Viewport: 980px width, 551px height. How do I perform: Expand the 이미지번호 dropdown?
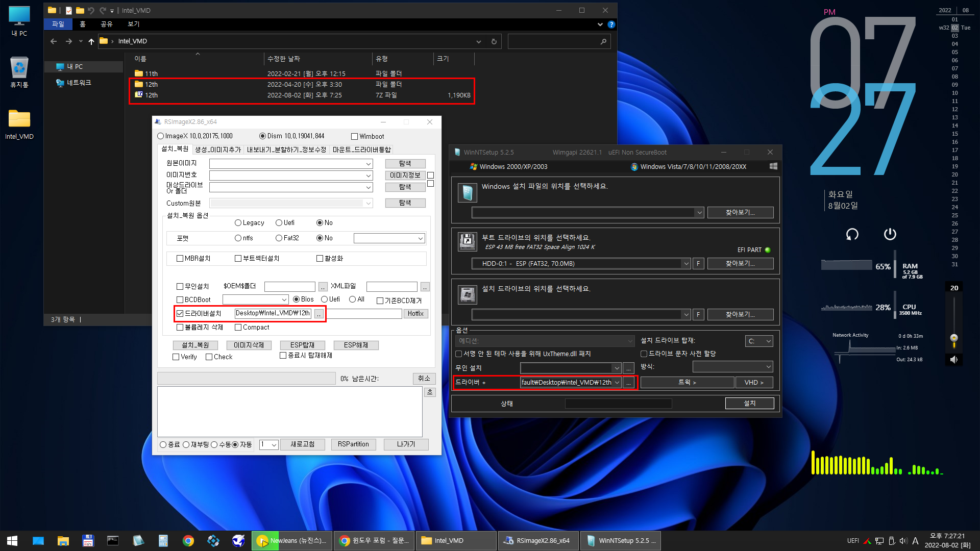(x=368, y=176)
